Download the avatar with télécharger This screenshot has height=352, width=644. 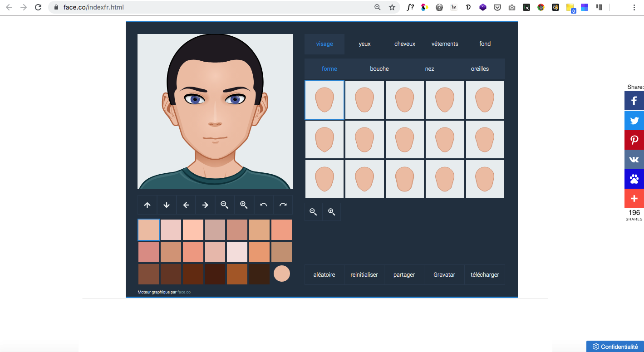click(485, 275)
